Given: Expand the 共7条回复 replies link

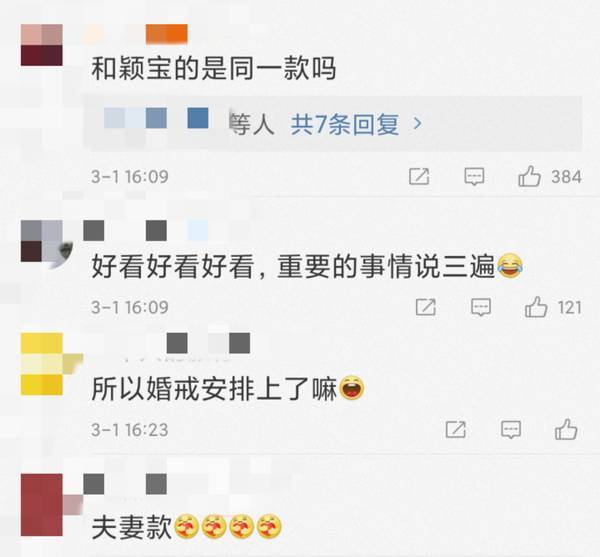Looking at the screenshot, I should tap(345, 124).
